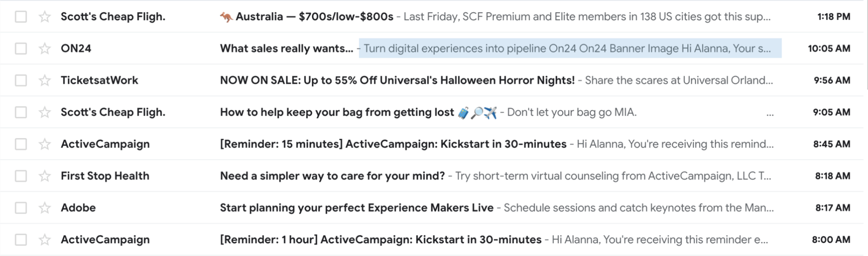Check the TicketsatWork email checkbox
This screenshot has height=256, width=868.
click(x=21, y=81)
